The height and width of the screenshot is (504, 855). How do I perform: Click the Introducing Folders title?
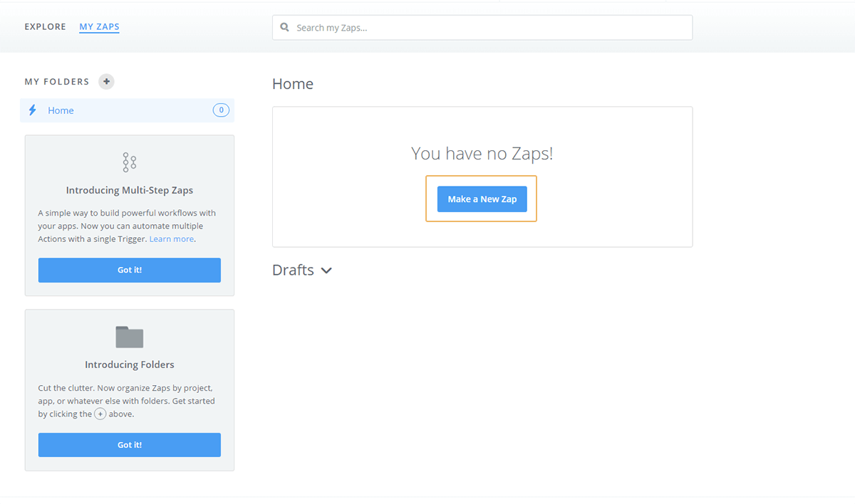click(130, 364)
